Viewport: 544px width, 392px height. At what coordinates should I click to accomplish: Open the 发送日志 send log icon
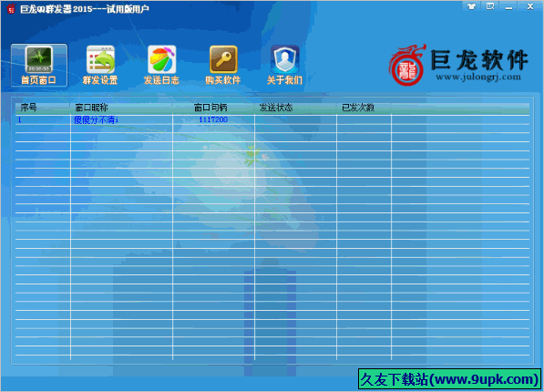click(161, 65)
